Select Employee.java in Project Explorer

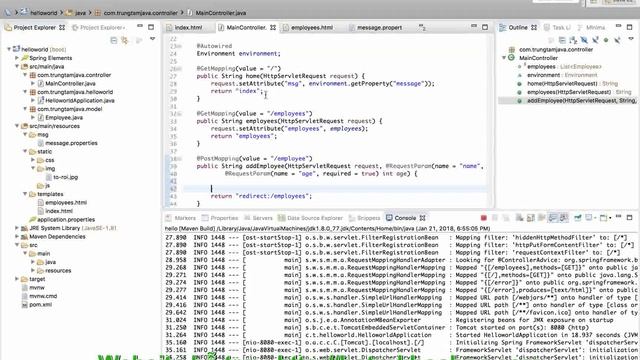64,118
